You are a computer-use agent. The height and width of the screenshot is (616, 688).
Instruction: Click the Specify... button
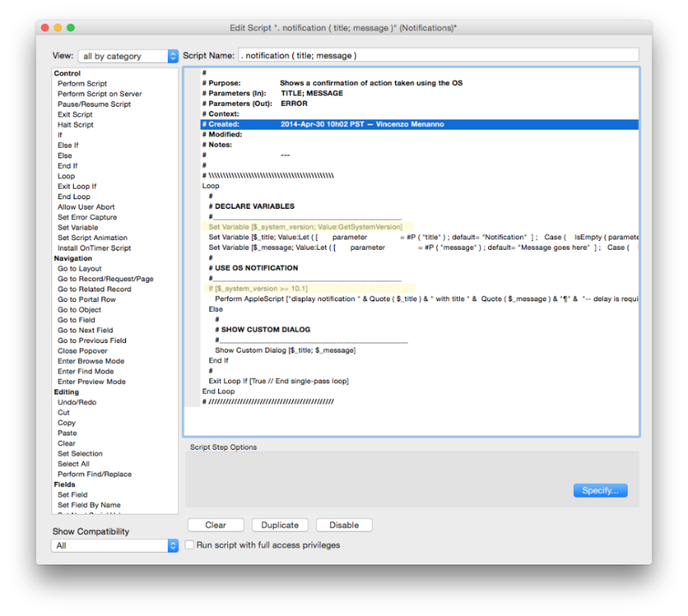coord(600,491)
